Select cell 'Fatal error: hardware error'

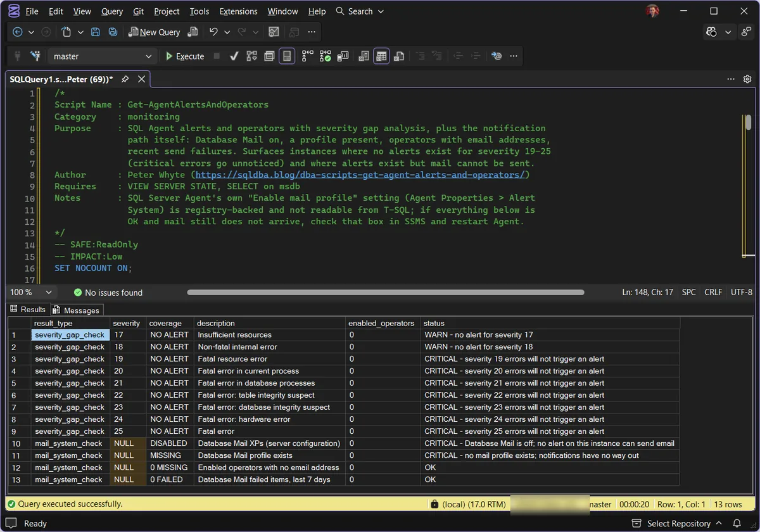click(x=270, y=419)
